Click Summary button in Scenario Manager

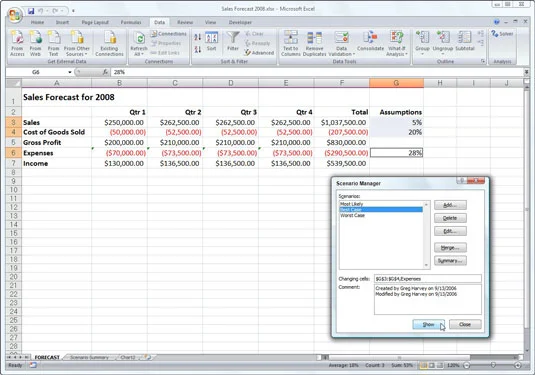tap(450, 261)
